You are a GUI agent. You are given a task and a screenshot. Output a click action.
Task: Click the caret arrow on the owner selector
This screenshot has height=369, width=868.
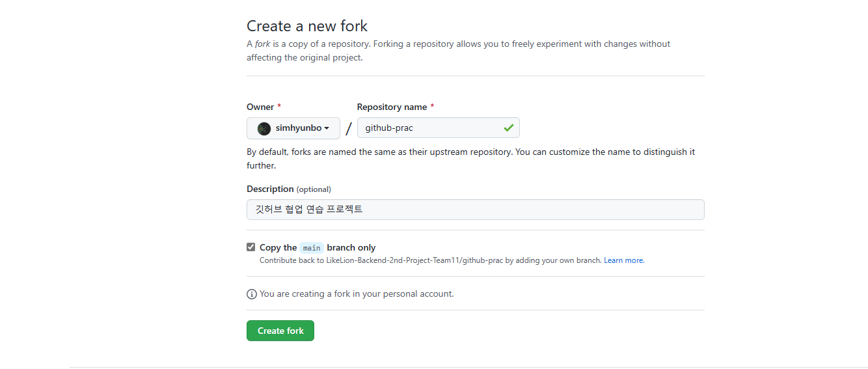(327, 128)
